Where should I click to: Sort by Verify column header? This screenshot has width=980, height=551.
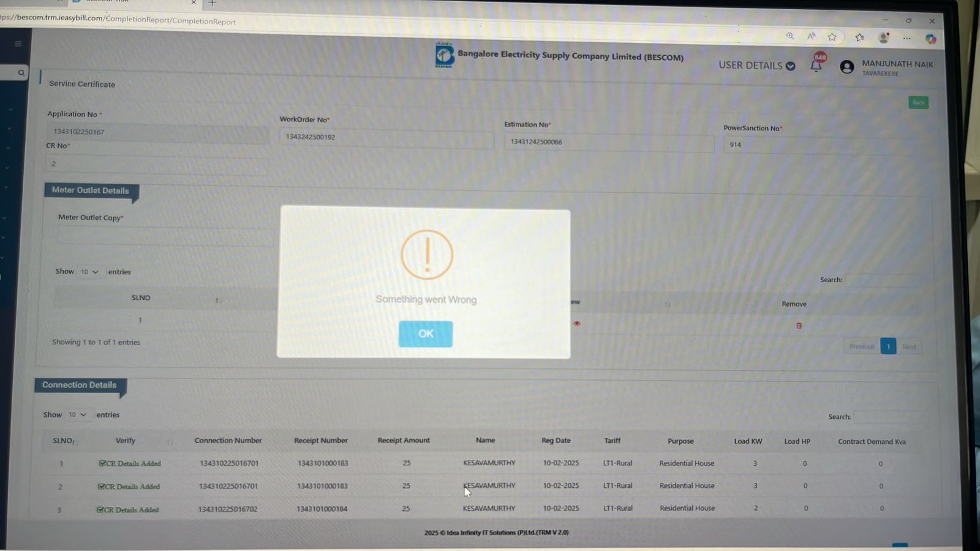(126, 440)
